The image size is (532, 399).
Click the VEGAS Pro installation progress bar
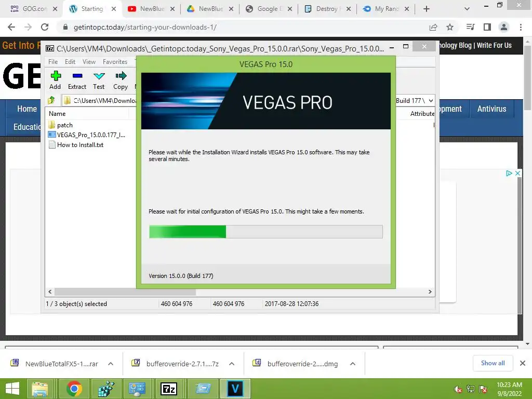click(265, 232)
